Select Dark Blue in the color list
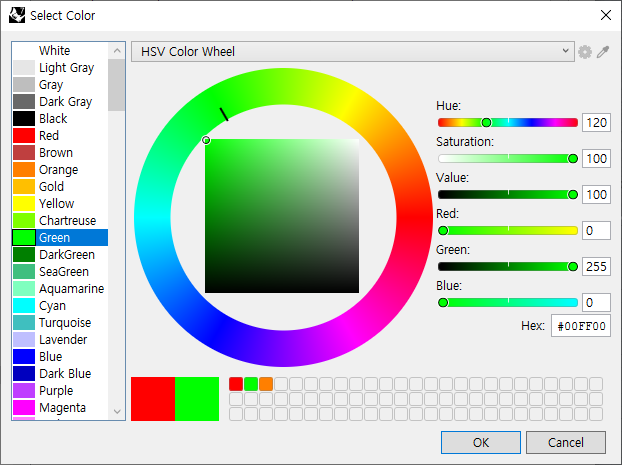 coord(60,374)
